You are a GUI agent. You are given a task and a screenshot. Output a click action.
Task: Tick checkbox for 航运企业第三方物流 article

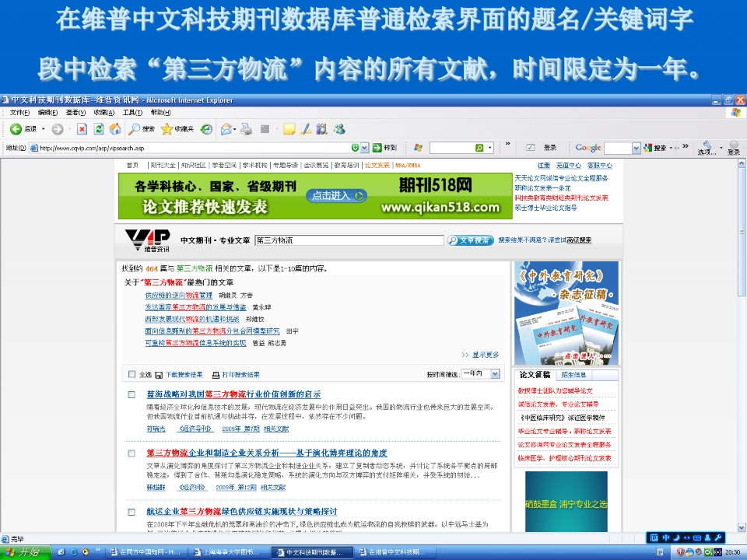point(132,511)
